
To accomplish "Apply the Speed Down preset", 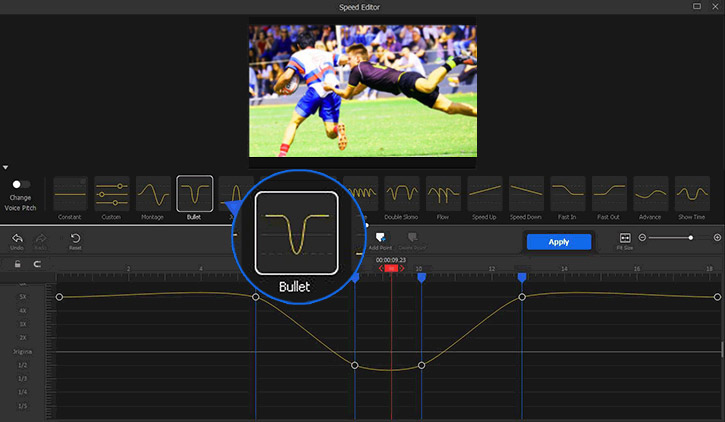I will click(x=526, y=194).
